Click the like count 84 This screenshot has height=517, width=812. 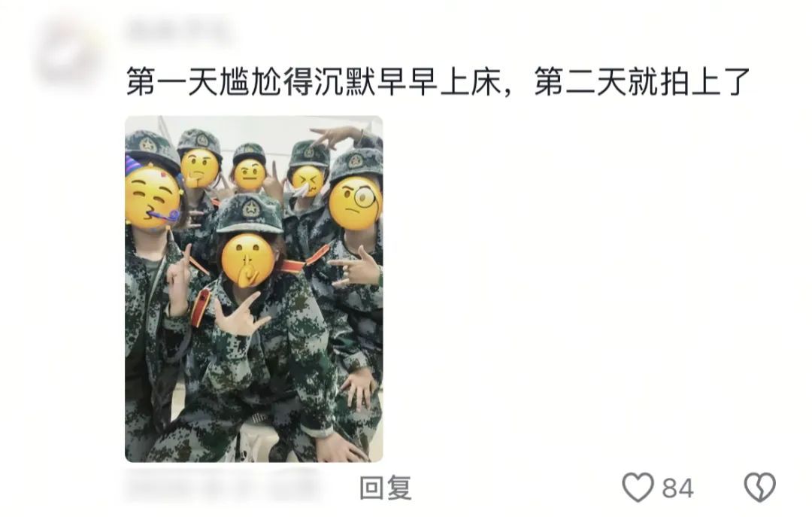(677, 488)
